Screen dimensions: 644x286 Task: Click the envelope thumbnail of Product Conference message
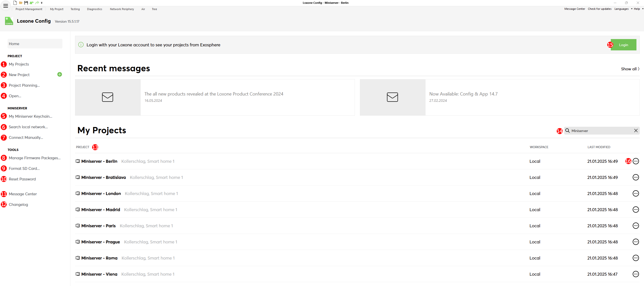[108, 97]
